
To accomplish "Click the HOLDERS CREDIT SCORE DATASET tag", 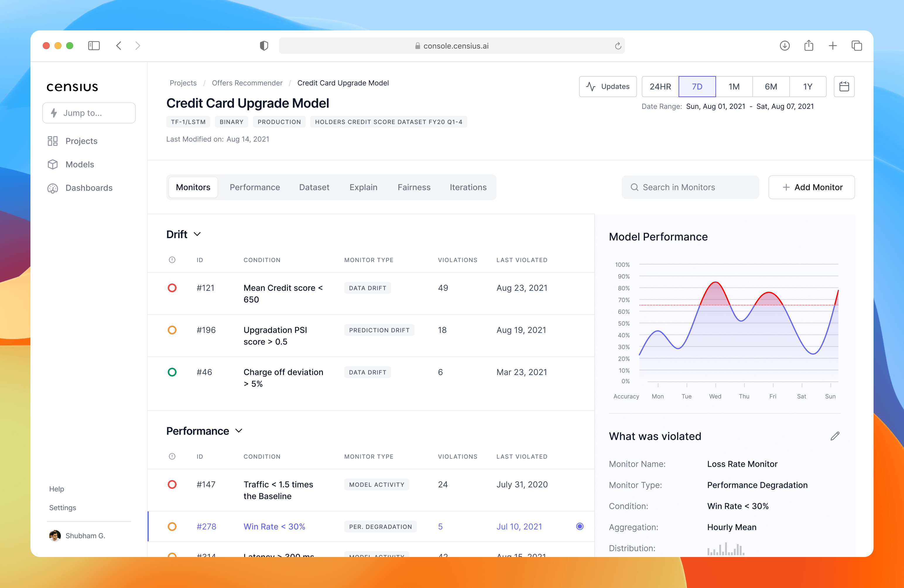I will tap(388, 122).
